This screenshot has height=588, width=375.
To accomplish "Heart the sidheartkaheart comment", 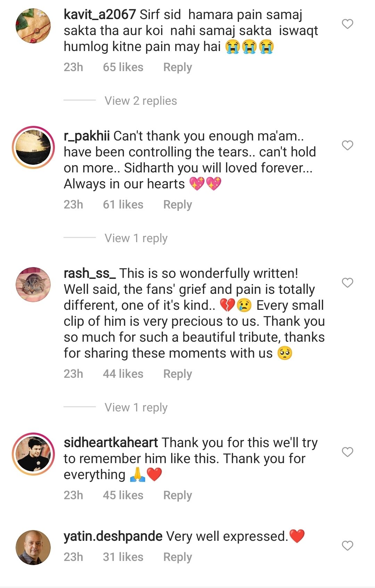I will [348, 452].
